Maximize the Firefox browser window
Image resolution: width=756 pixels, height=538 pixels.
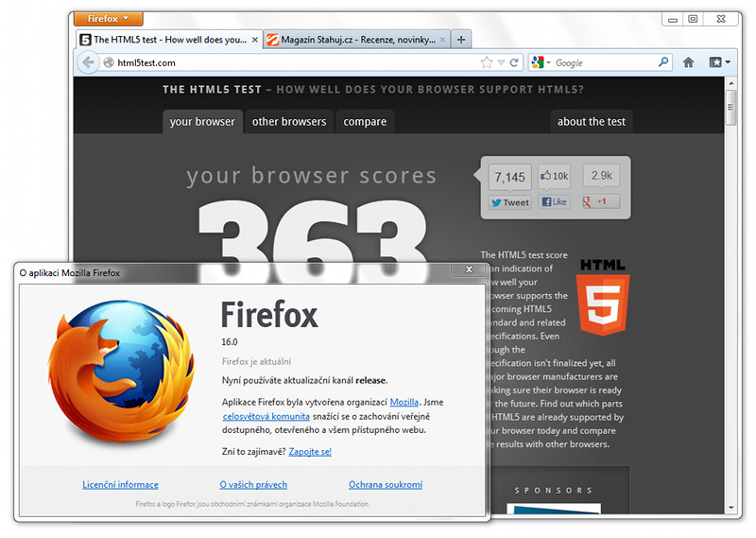click(693, 19)
